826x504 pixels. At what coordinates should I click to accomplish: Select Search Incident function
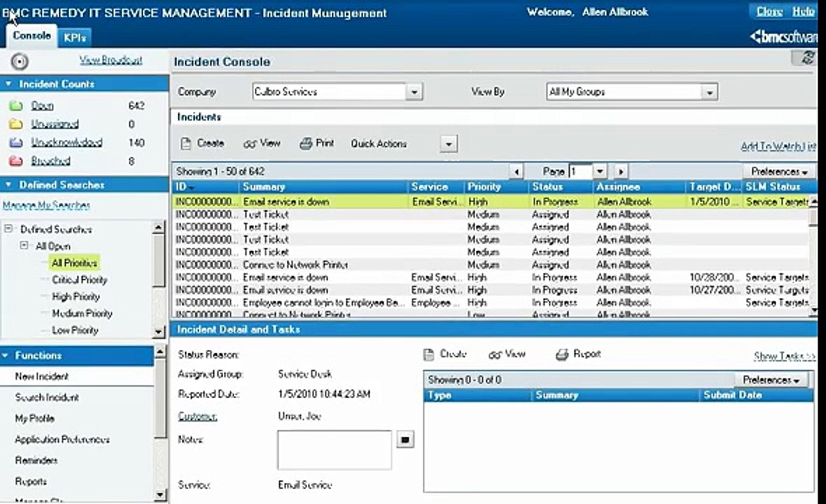tap(47, 397)
